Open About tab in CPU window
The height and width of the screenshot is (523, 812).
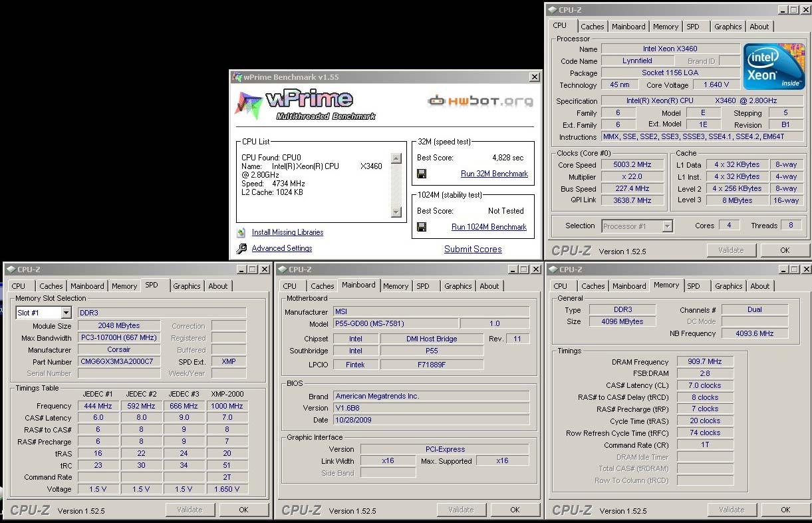(x=759, y=27)
